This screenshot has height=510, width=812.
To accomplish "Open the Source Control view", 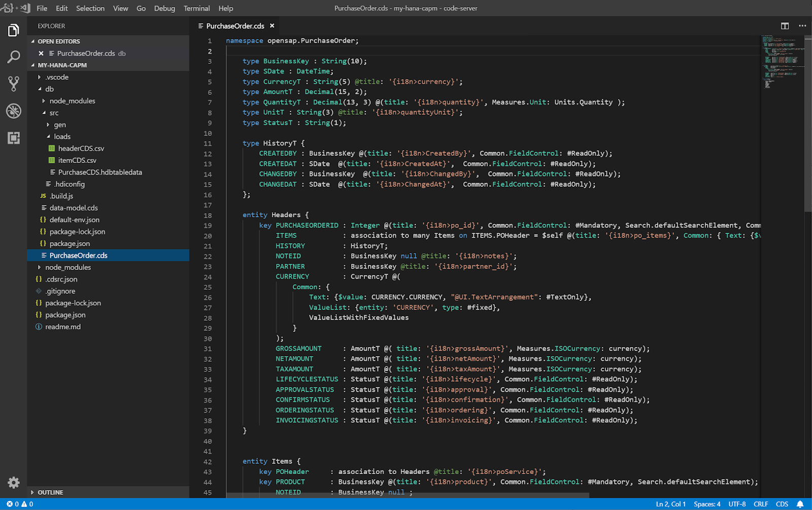I will pos(14,84).
